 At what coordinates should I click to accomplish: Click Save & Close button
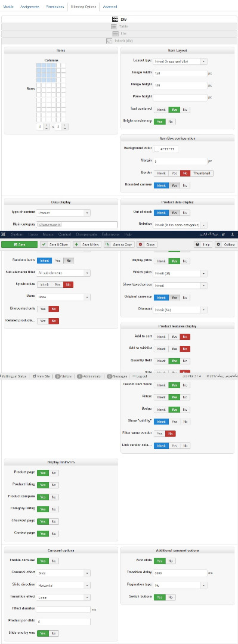coord(55,244)
